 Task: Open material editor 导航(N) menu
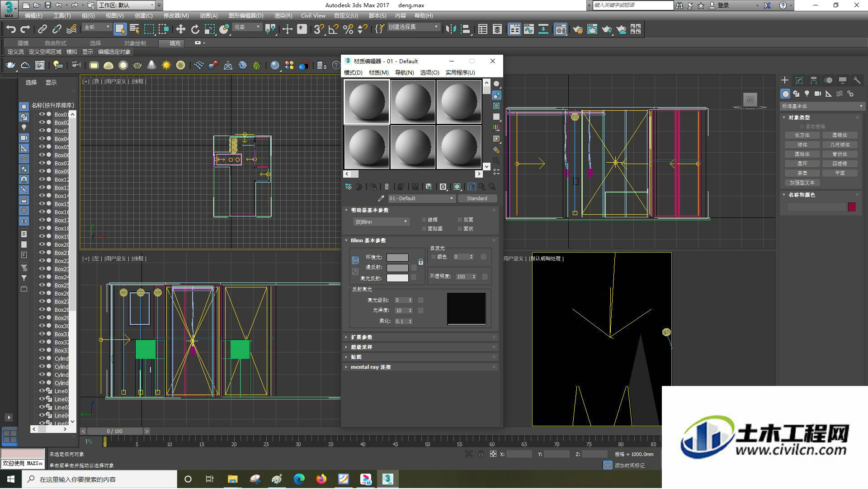coord(404,73)
